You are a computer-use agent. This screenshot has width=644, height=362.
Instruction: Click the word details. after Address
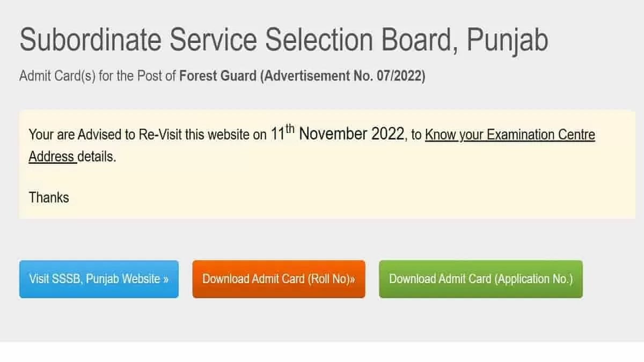tap(97, 157)
